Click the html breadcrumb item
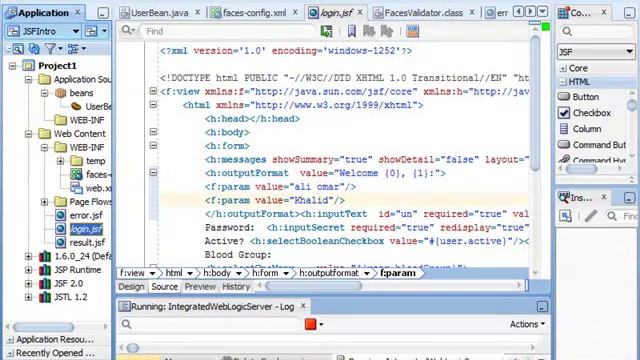 pos(174,273)
